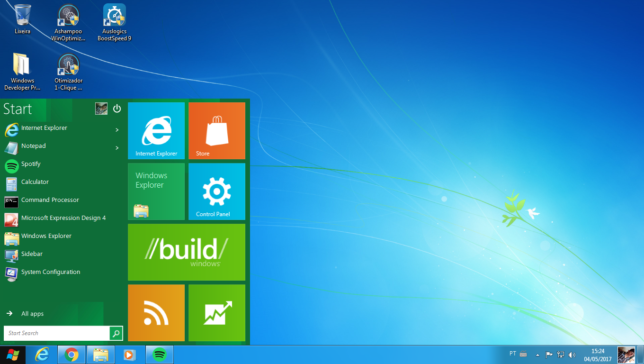Click the power button in Start menu
This screenshot has width=644, height=364.
pos(117,109)
